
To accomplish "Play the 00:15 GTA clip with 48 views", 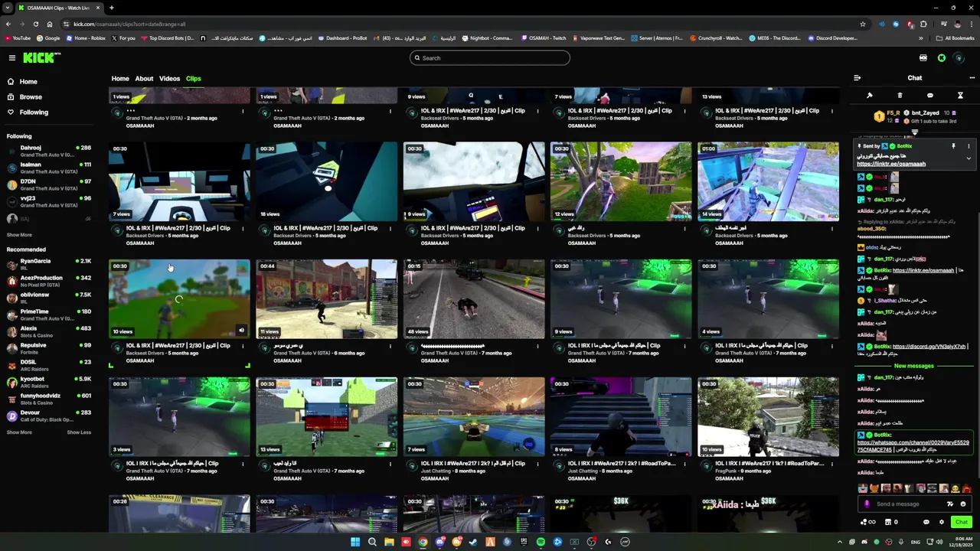I will click(474, 299).
